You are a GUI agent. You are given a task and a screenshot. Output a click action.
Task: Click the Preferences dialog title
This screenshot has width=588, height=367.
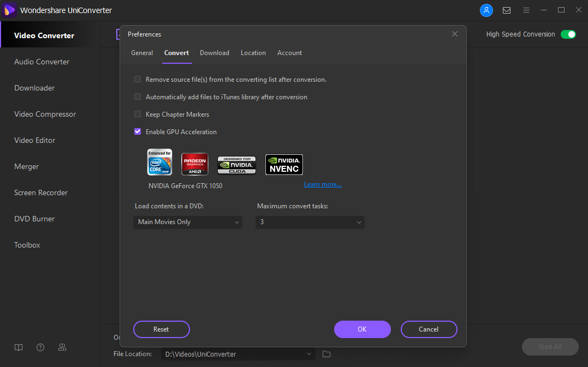click(144, 34)
